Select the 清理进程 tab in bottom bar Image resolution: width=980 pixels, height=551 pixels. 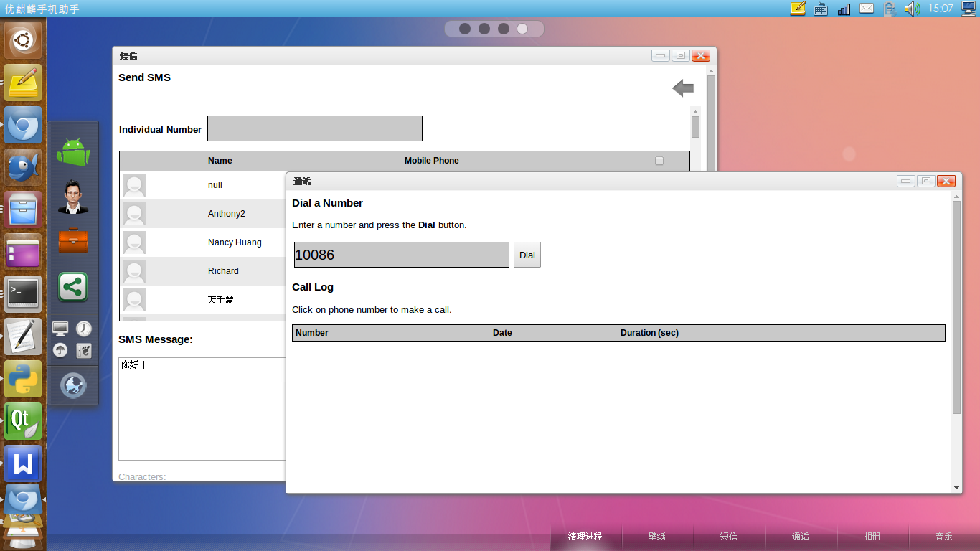coord(585,537)
